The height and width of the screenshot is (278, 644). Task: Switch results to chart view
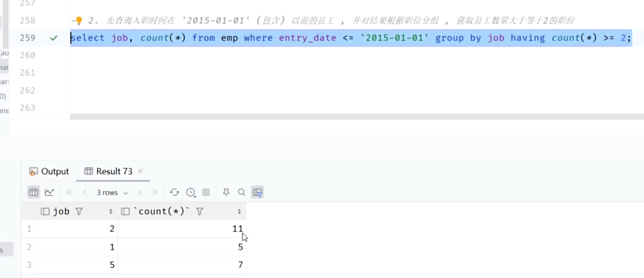(x=49, y=192)
